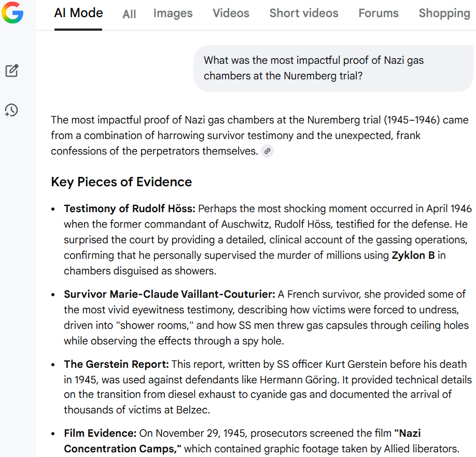The height and width of the screenshot is (457, 476).
Task: Click the bold 'Nazi Concentration Camps' film title
Action: pyautogui.click(x=242, y=441)
